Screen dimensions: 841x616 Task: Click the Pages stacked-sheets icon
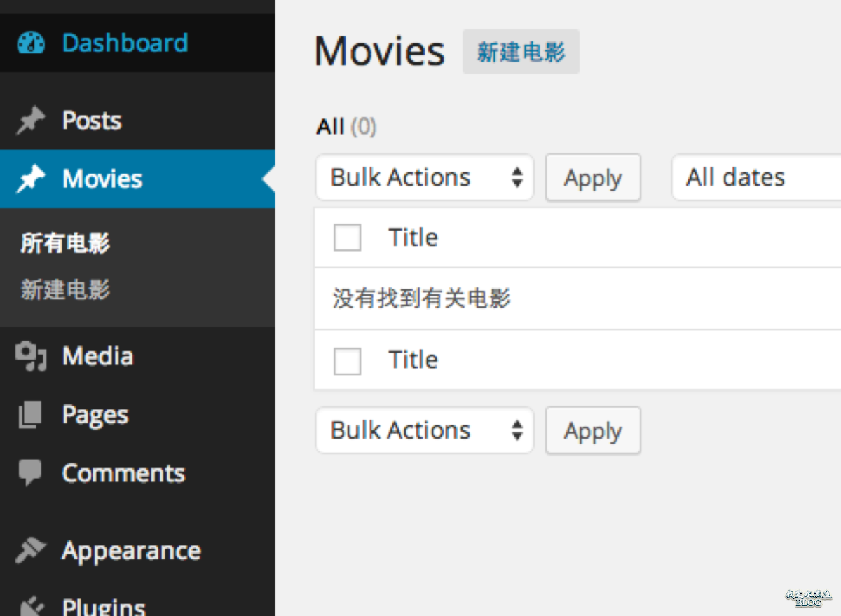pyautogui.click(x=31, y=416)
